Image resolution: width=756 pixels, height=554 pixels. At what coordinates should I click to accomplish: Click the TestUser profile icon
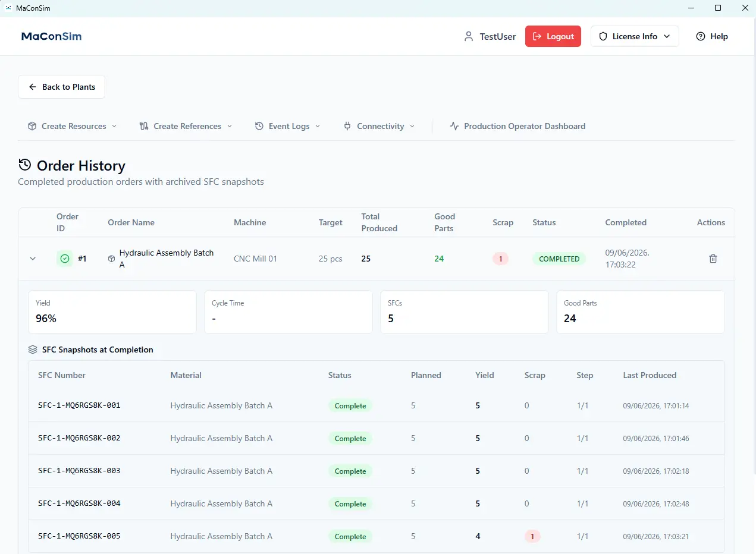tap(469, 36)
